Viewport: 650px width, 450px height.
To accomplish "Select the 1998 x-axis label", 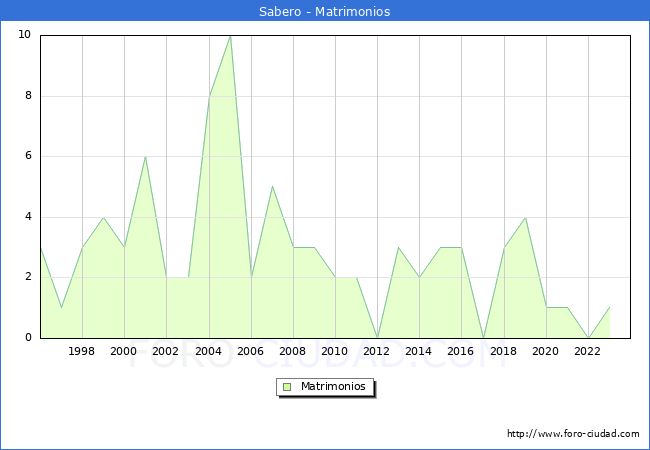I will pyautogui.click(x=82, y=352).
